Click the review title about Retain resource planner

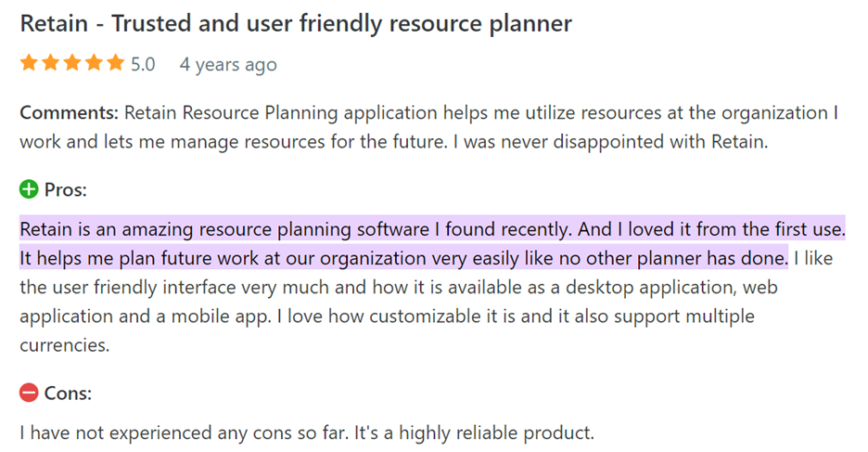coord(296,23)
